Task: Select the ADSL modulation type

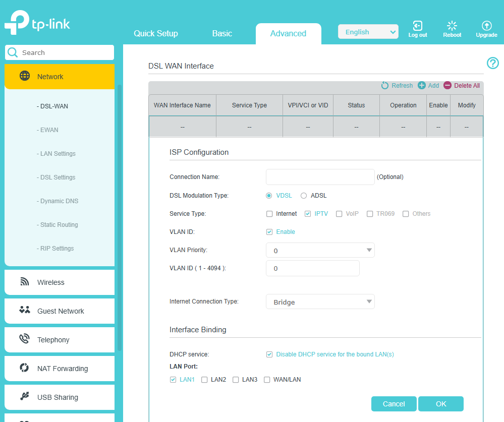Action: point(304,196)
